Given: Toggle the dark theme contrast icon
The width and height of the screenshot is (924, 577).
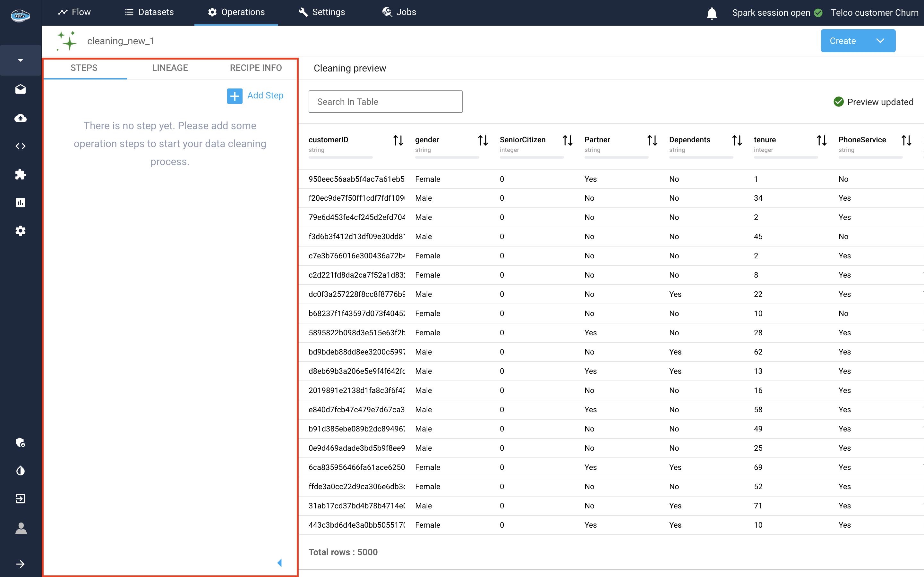Looking at the screenshot, I should 20,471.
